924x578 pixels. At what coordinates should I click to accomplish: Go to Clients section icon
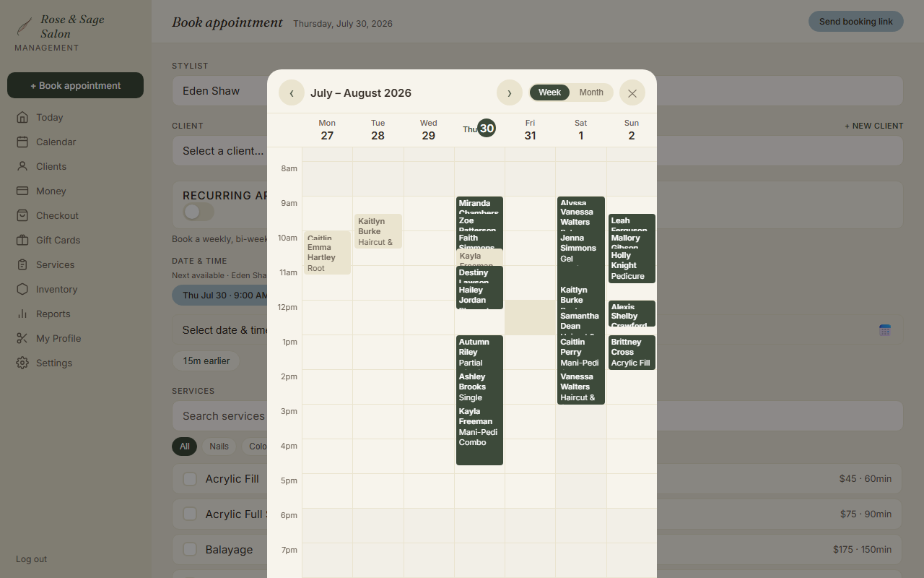[22, 166]
